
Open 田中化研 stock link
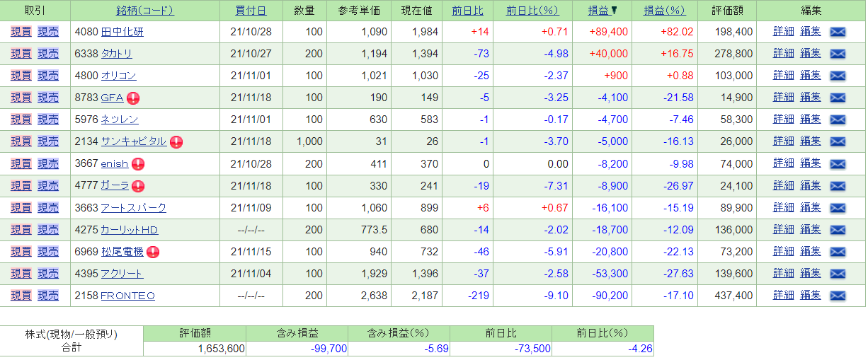[x=122, y=32]
